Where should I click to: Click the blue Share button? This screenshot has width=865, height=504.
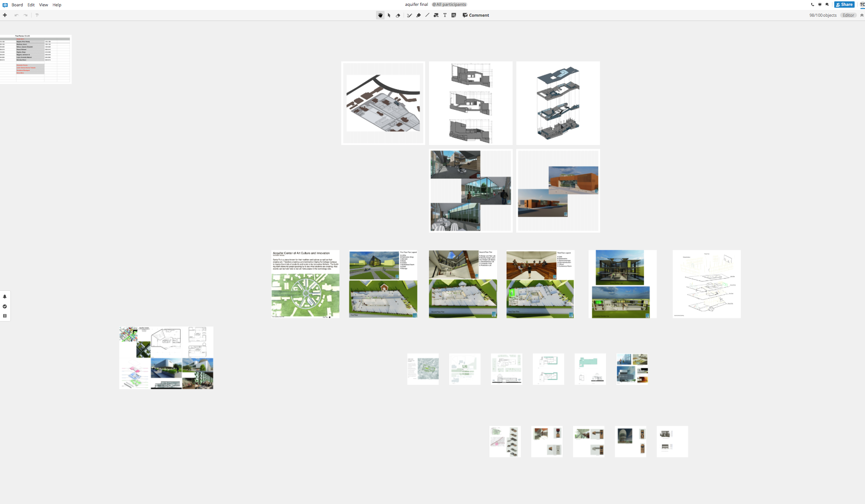(x=844, y=5)
